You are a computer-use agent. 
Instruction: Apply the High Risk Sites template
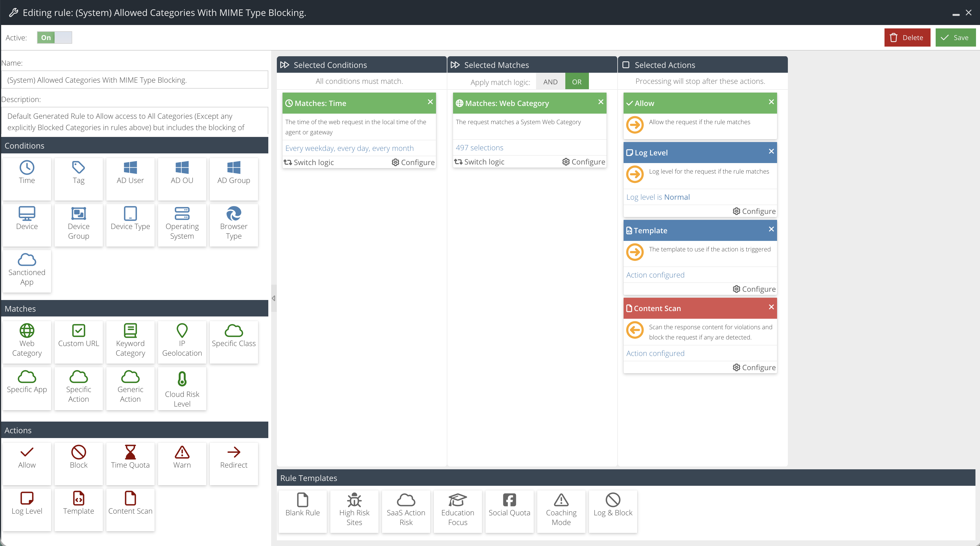pyautogui.click(x=354, y=511)
